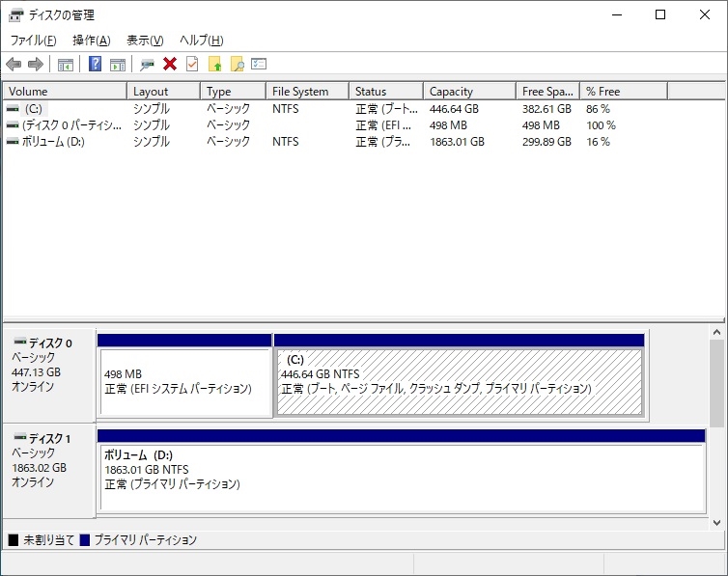The width and height of the screenshot is (728, 576).
Task: Sort by the Free Space column header
Action: coord(547,92)
